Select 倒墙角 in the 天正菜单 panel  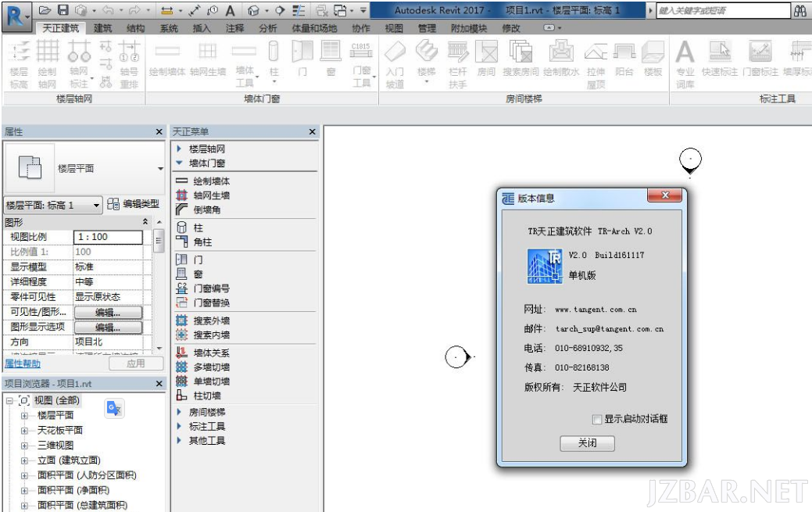tap(199, 209)
